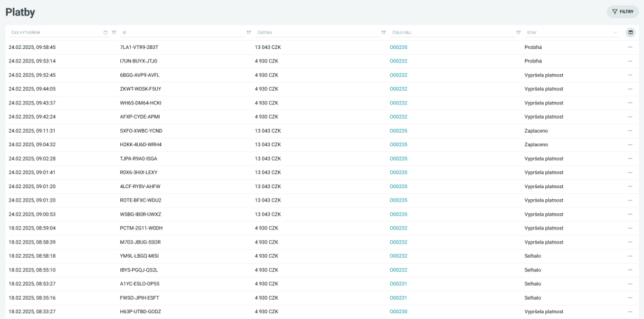This screenshot has height=319, width=644.
Task: Click timestamp 18.02.2025, 08:59:04
Action: click(32, 228)
